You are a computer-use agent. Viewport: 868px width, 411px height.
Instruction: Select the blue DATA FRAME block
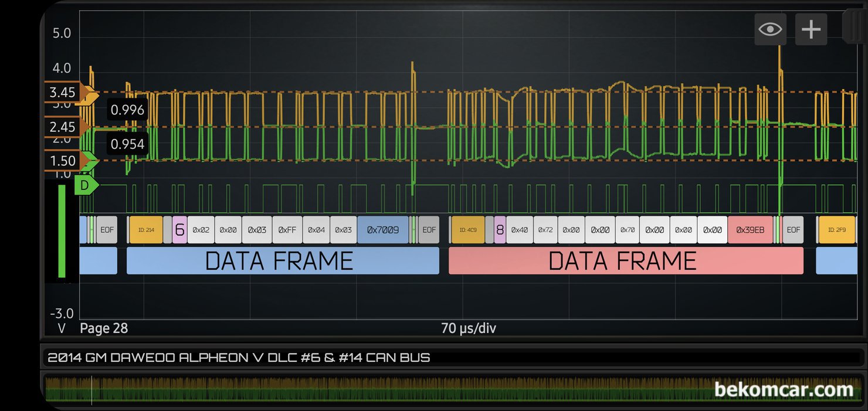[282, 260]
